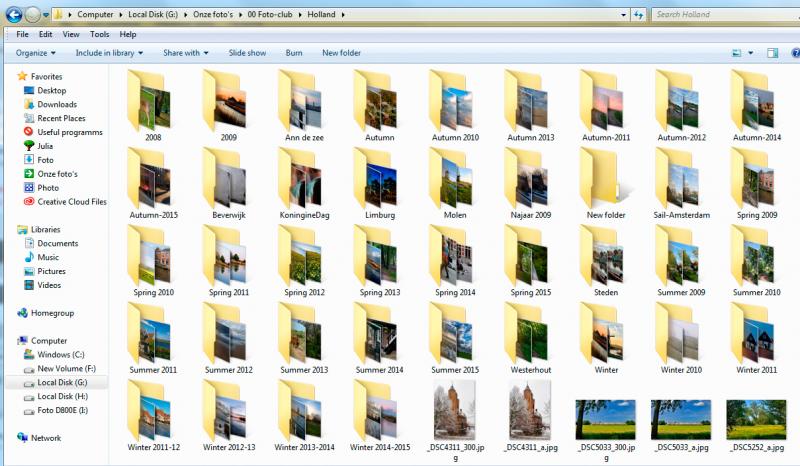
Task: Open the address bar history dropdown
Action: (x=623, y=15)
